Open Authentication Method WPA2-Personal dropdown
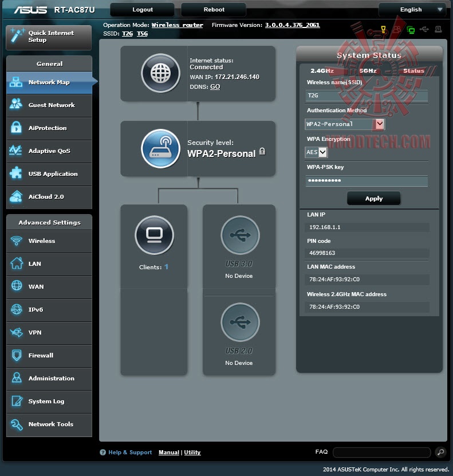 coord(345,124)
